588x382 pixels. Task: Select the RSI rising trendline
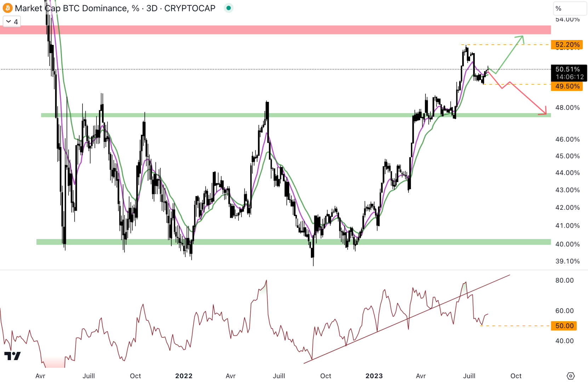407,319
